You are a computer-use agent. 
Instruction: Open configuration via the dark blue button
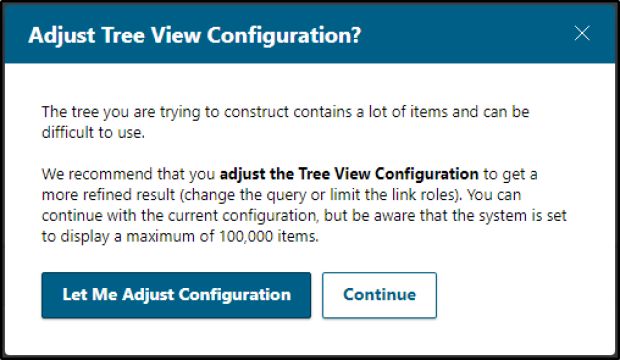pos(176,295)
